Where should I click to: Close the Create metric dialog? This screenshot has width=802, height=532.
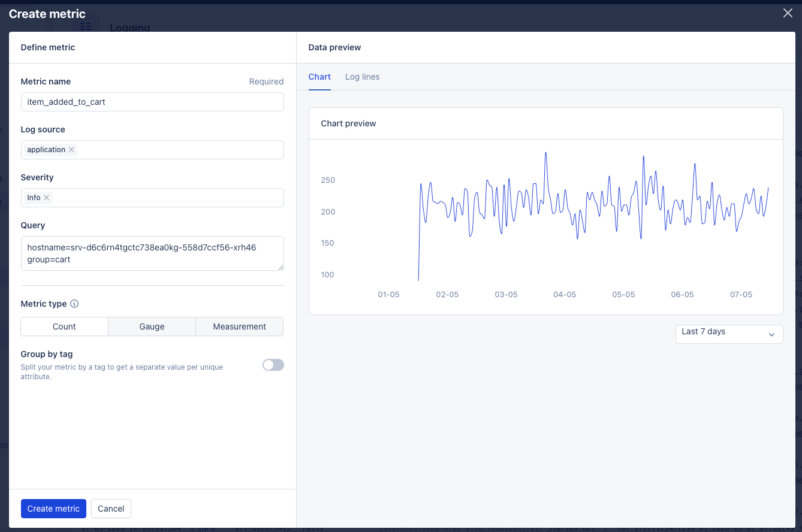pos(788,13)
